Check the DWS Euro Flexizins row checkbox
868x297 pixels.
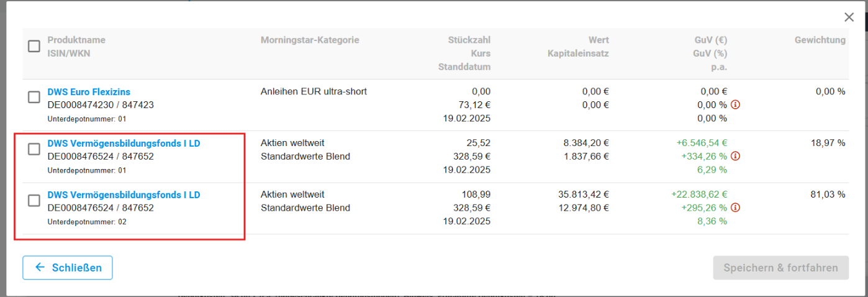coord(34,98)
